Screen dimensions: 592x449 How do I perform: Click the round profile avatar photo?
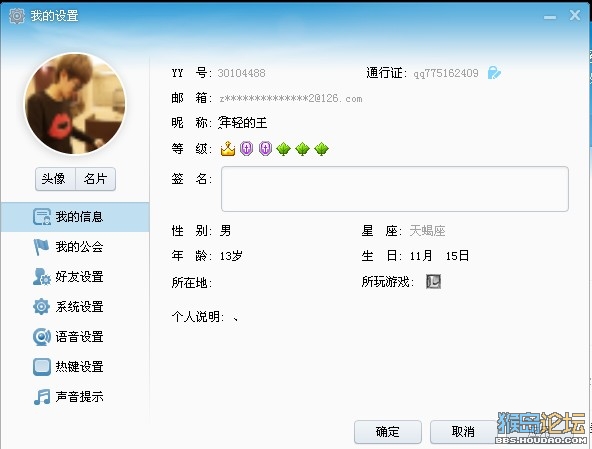tap(75, 103)
